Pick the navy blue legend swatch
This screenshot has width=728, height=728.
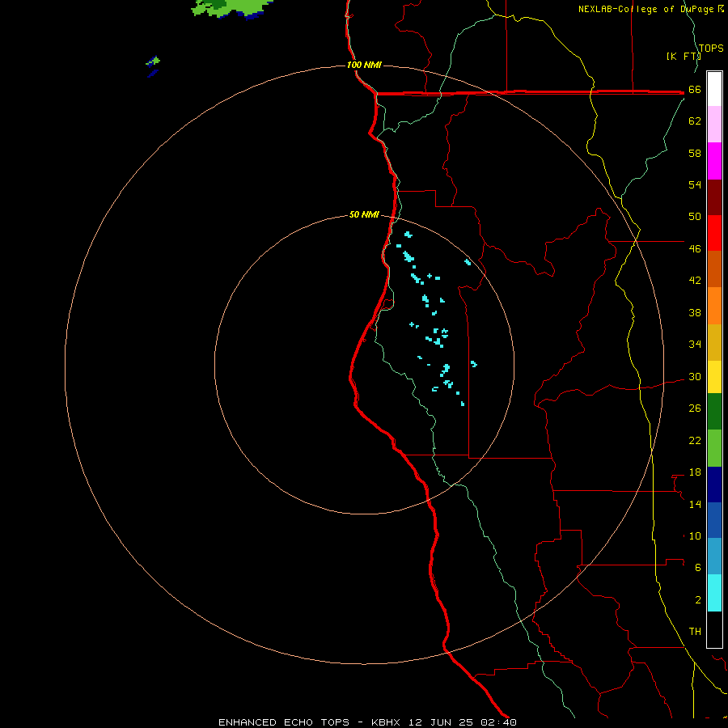coord(714,485)
